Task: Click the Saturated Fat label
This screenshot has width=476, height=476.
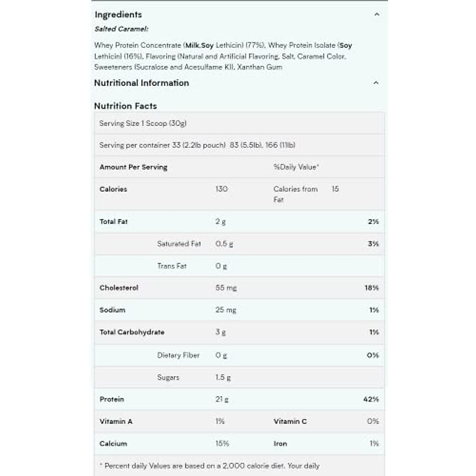Action: [x=179, y=244]
